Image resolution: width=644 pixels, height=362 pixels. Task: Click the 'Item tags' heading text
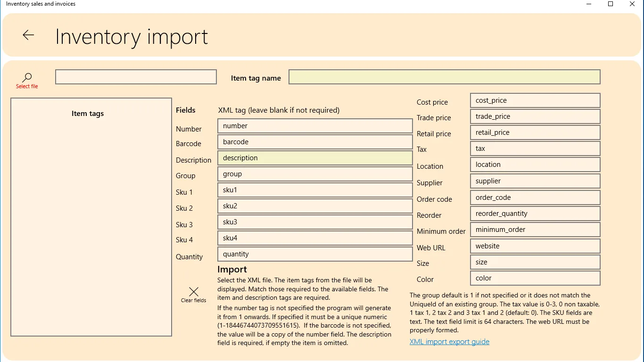[x=88, y=114]
